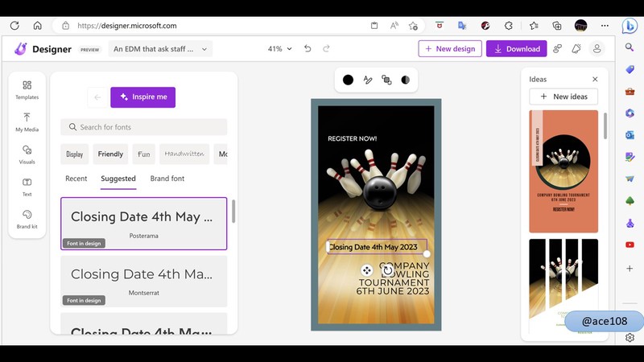Switch to the Suggested fonts tab
This screenshot has width=644, height=362.
click(x=118, y=179)
